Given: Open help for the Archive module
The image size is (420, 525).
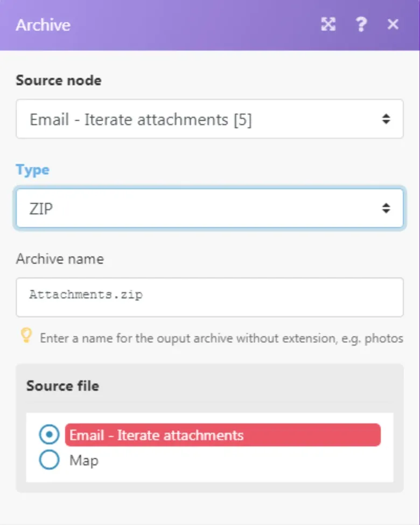Looking at the screenshot, I should (x=361, y=24).
